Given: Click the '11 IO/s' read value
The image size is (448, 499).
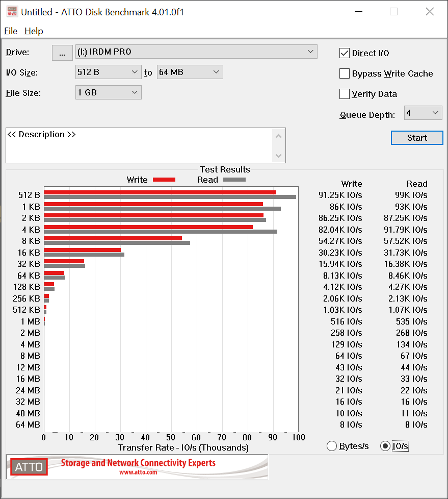Looking at the screenshot, I should 414,413.
